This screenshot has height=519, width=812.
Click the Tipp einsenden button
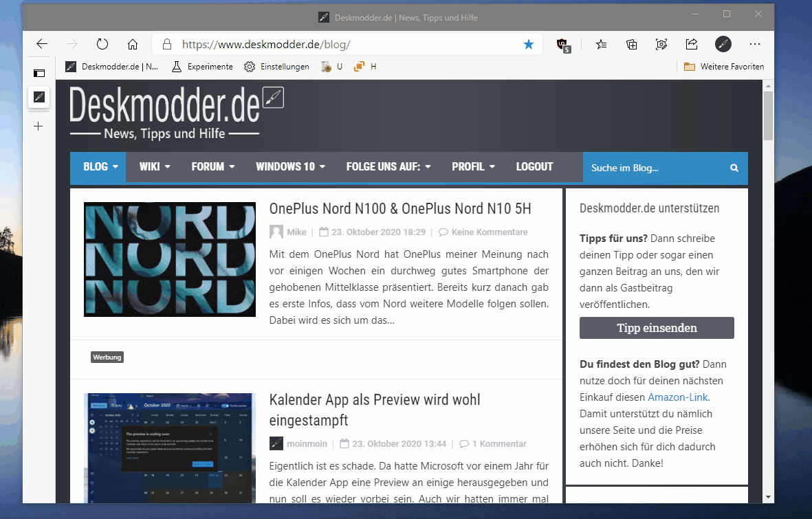pyautogui.click(x=657, y=328)
